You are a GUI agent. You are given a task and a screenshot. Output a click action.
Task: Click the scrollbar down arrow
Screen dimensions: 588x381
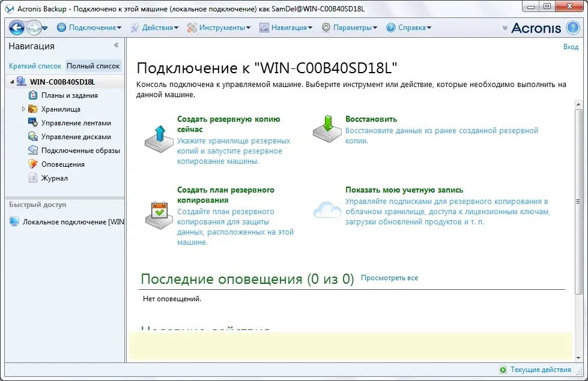(x=578, y=358)
